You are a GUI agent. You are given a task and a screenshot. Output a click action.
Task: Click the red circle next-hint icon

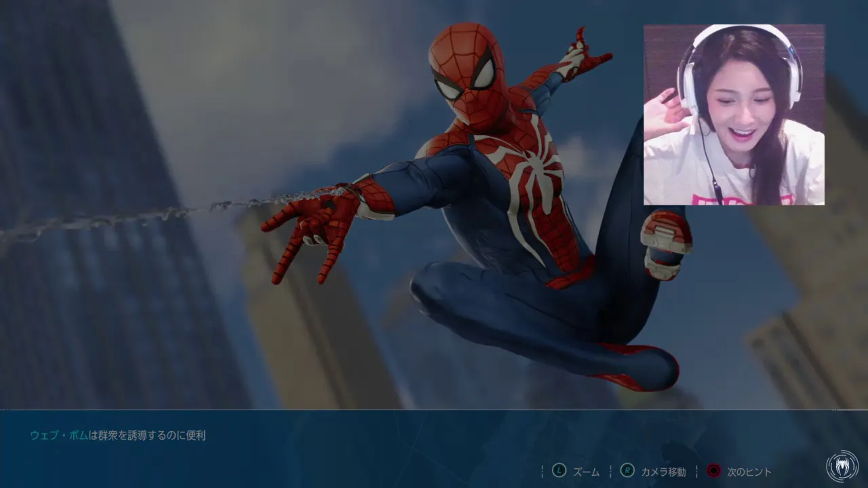click(713, 470)
